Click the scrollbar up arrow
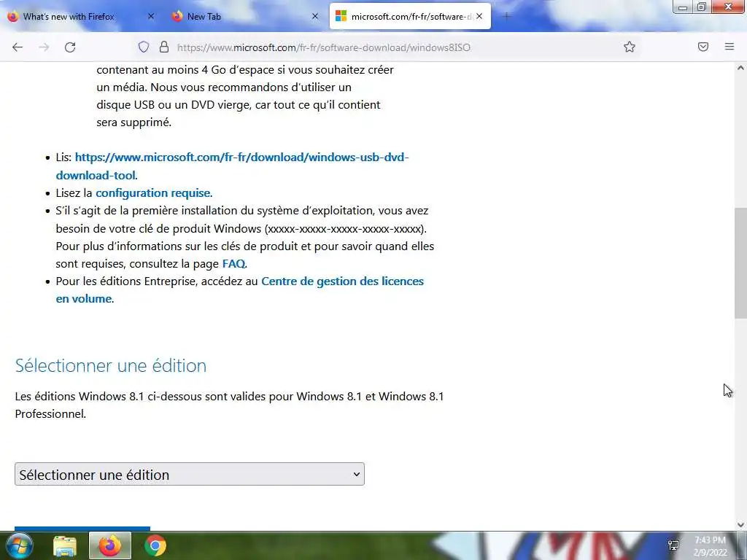The image size is (747, 560). pos(740,68)
